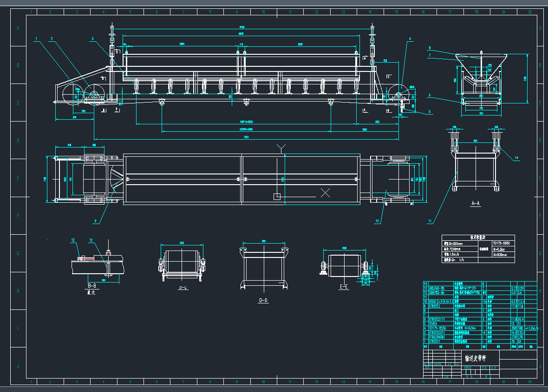The height and width of the screenshot is (392, 548).
Task: Click the X-shaped crosshair marker in the plan view
Action: 326,193
